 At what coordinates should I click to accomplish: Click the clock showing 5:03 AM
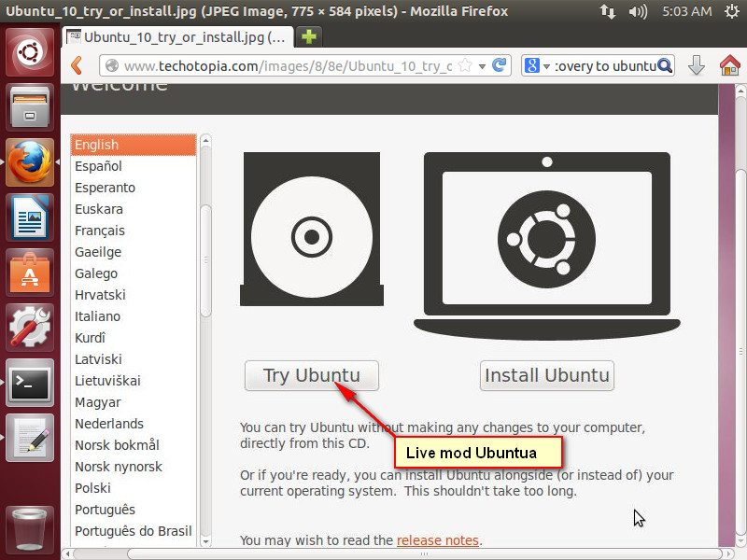(686, 11)
